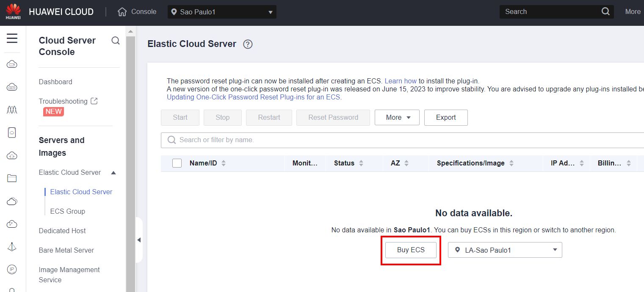
Task: Expand the LA-Sao Paulo1 region selector
Action: click(555, 250)
